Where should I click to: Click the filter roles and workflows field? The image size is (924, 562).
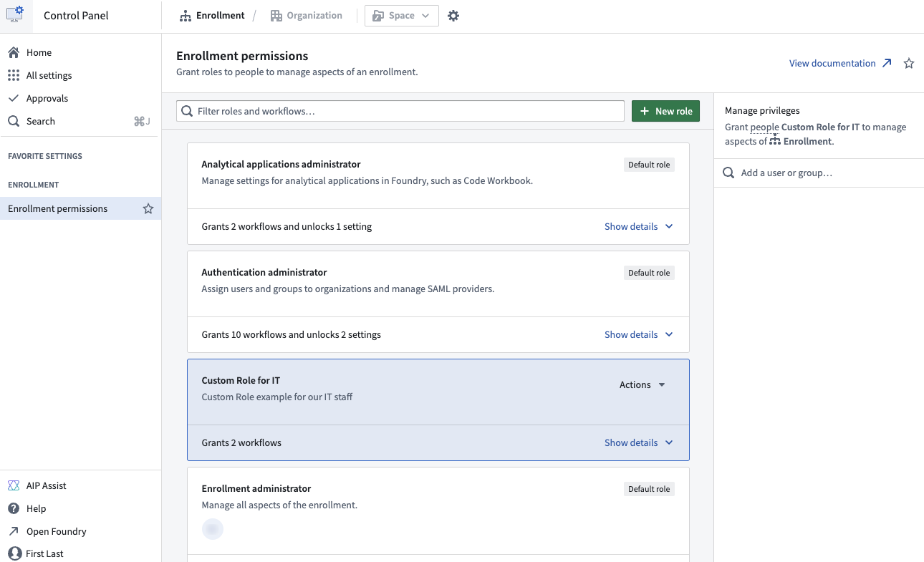tap(400, 111)
